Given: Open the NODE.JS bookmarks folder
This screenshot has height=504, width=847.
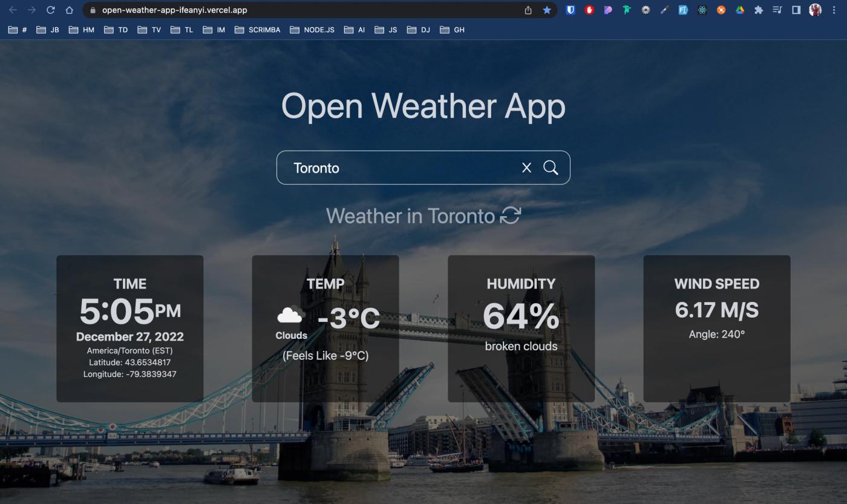Looking at the screenshot, I should [x=312, y=30].
